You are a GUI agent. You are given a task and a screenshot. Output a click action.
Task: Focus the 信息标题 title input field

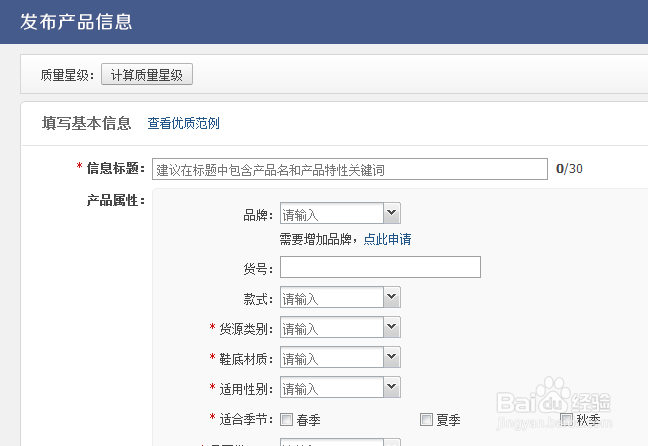coord(350,169)
